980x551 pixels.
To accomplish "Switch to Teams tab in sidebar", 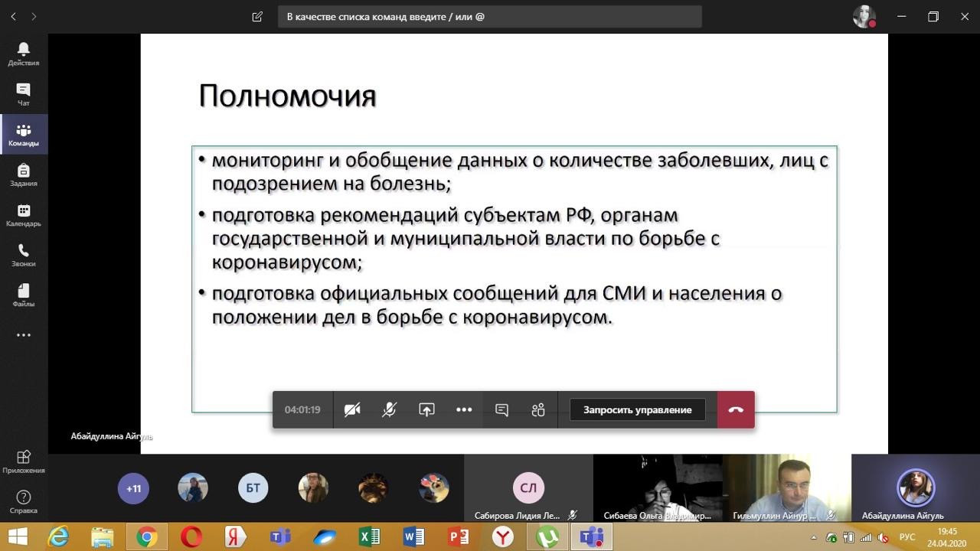I will point(23,135).
